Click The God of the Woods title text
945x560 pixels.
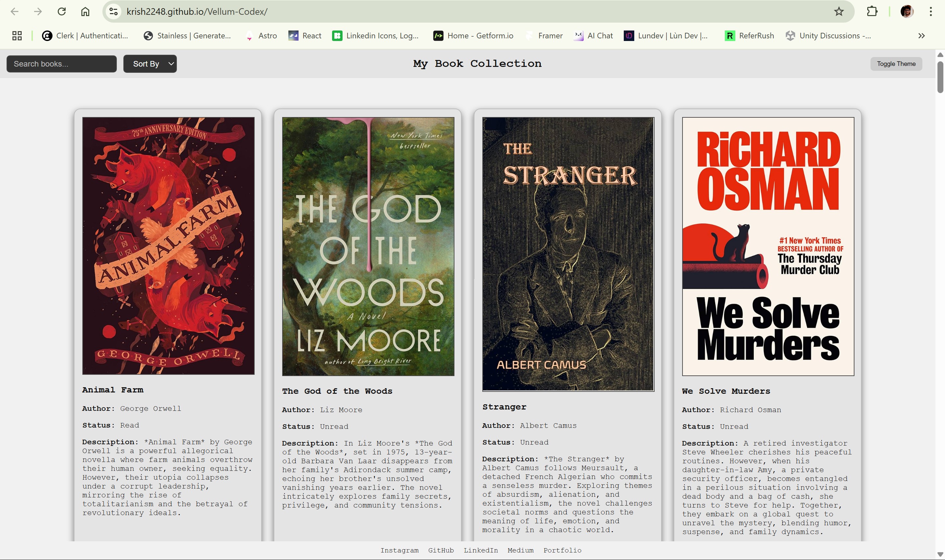click(x=337, y=391)
